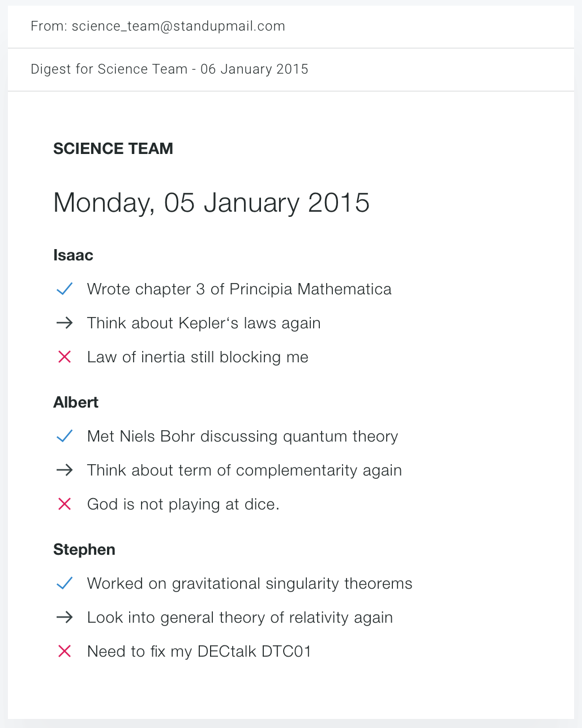Click the red X beside DECtalk DTC01 entry
The height and width of the screenshot is (728, 582).
pyautogui.click(x=65, y=652)
